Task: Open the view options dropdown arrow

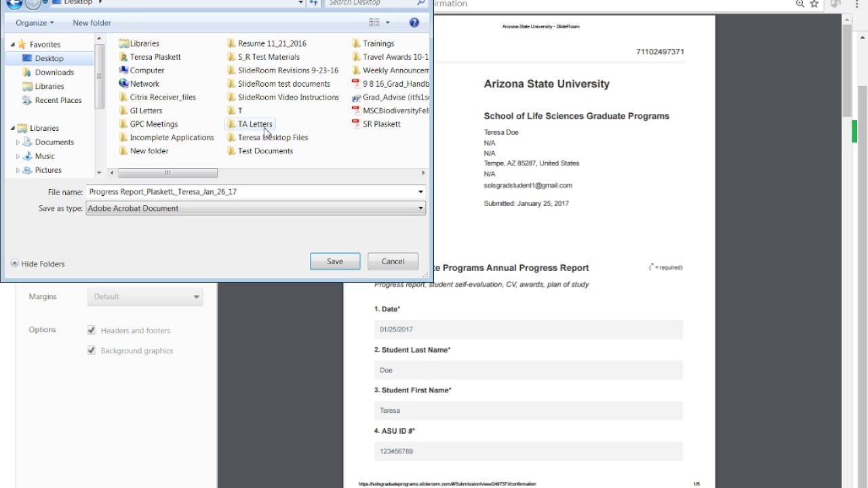Action: (388, 22)
